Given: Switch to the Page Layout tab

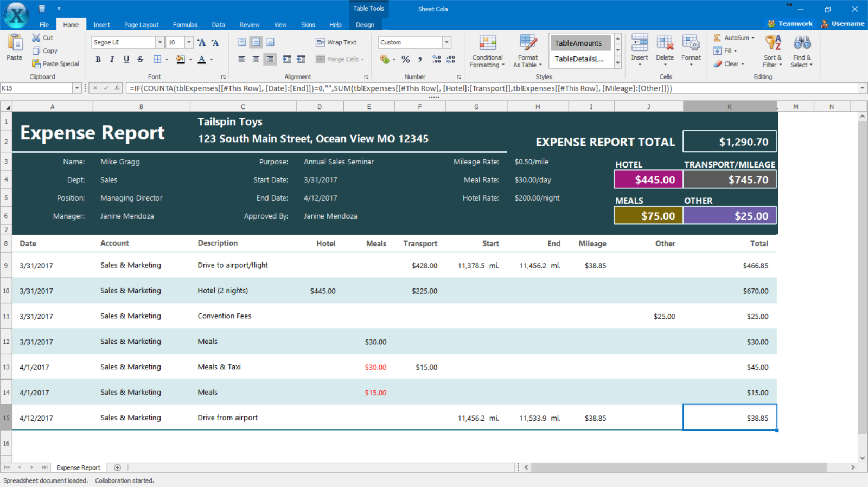Looking at the screenshot, I should (141, 25).
